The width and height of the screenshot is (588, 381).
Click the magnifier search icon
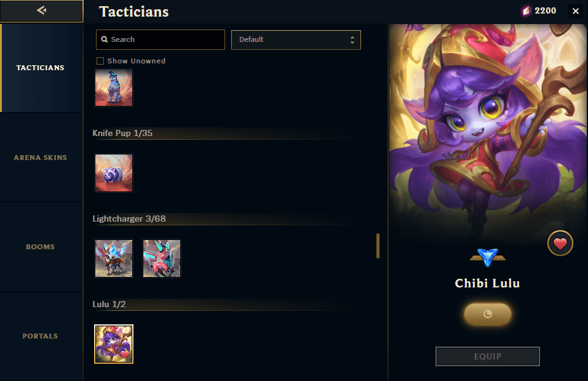click(104, 39)
